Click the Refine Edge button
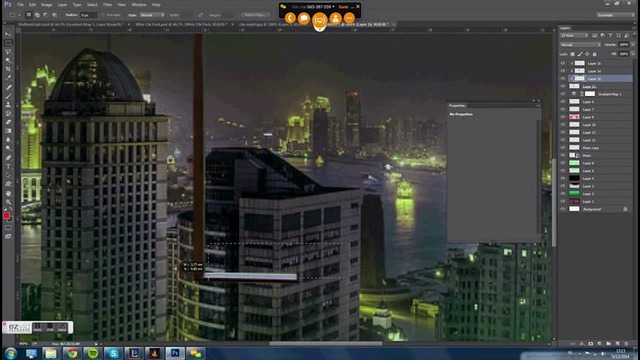Viewport: 640px width, 360px height. [x=255, y=15]
